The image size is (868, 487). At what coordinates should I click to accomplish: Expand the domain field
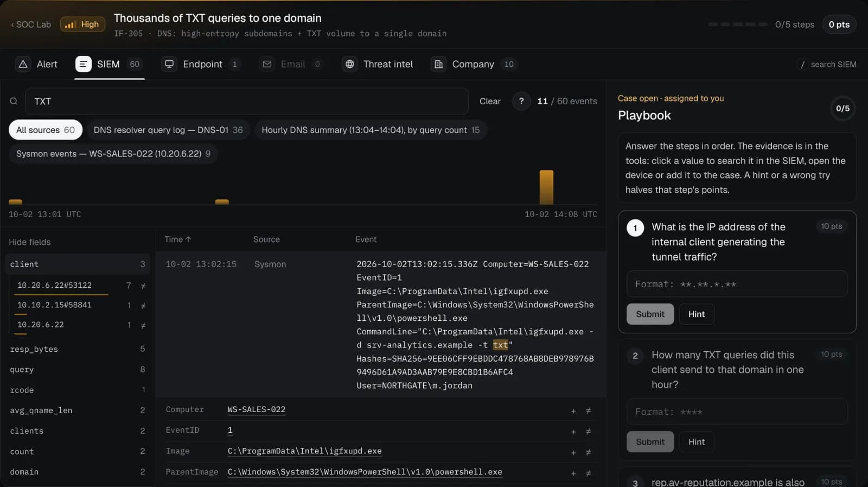(x=78, y=472)
